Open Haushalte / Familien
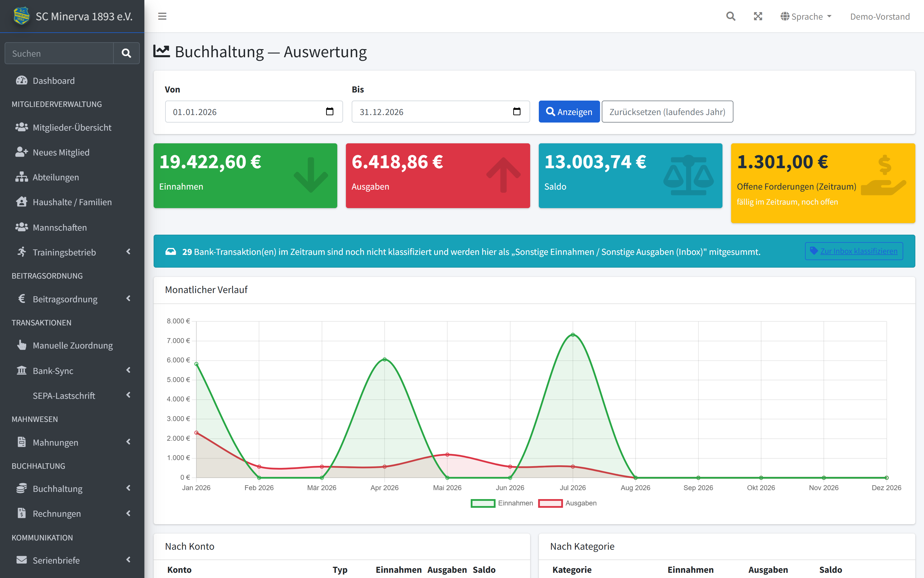Viewport: 924px width, 578px height. click(x=72, y=202)
